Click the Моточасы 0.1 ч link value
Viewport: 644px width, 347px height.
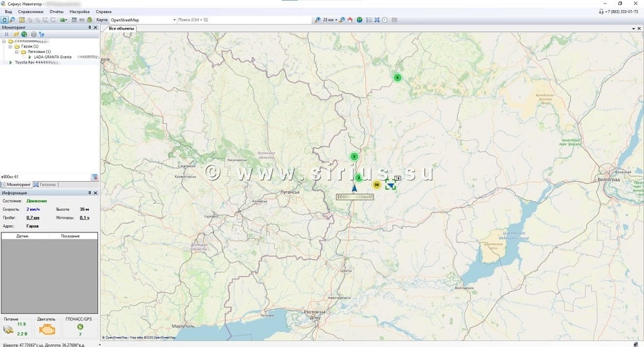[x=84, y=218]
